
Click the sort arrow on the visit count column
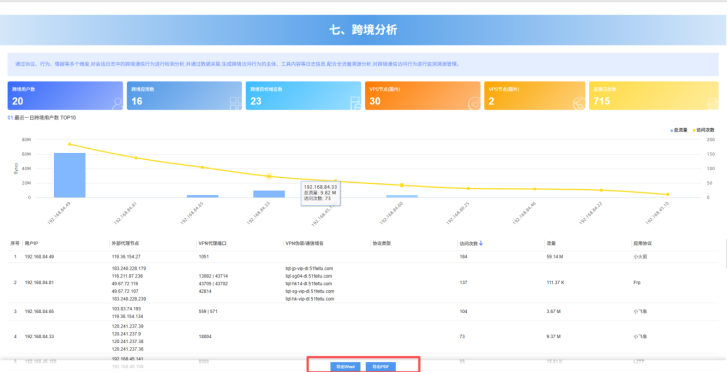click(x=481, y=243)
